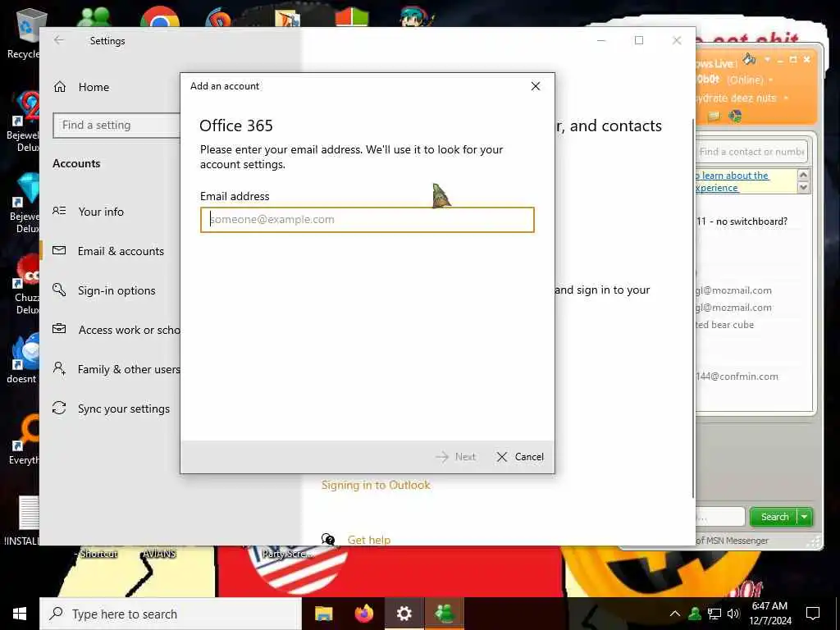Click the sync arrows icon
Image resolution: width=840 pixels, height=630 pixels.
[59, 409]
